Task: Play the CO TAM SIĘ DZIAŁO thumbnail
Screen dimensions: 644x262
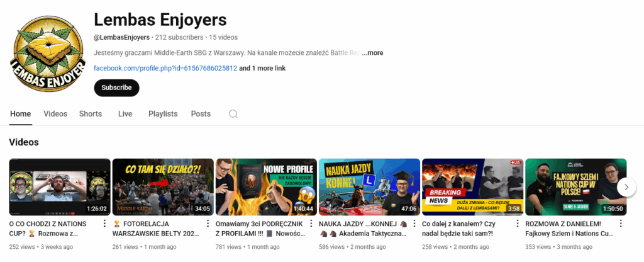Action: 163,187
